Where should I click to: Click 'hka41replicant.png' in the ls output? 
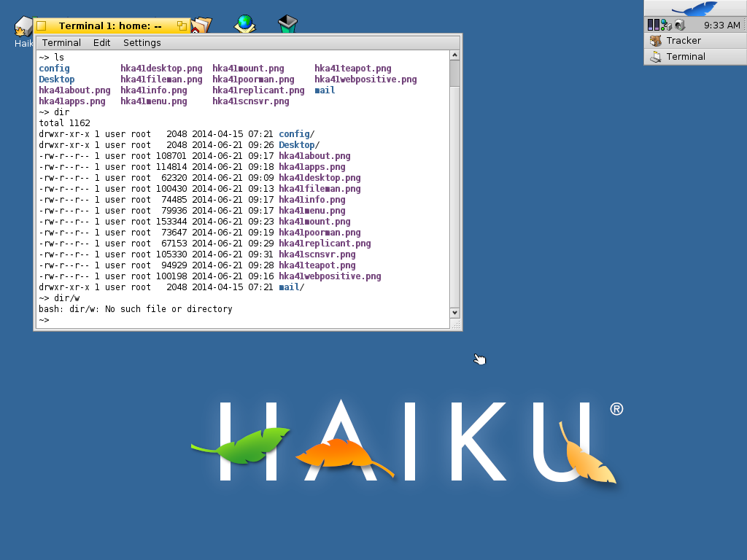pyautogui.click(x=259, y=90)
